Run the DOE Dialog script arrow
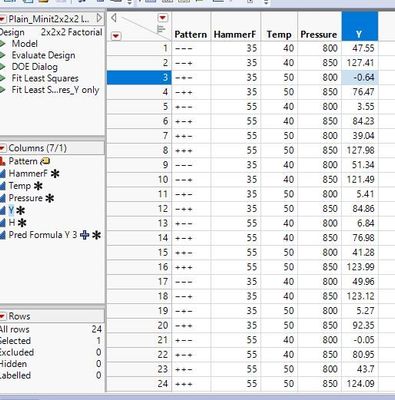Image resolution: width=395 pixels, height=400 pixels. click(3, 67)
